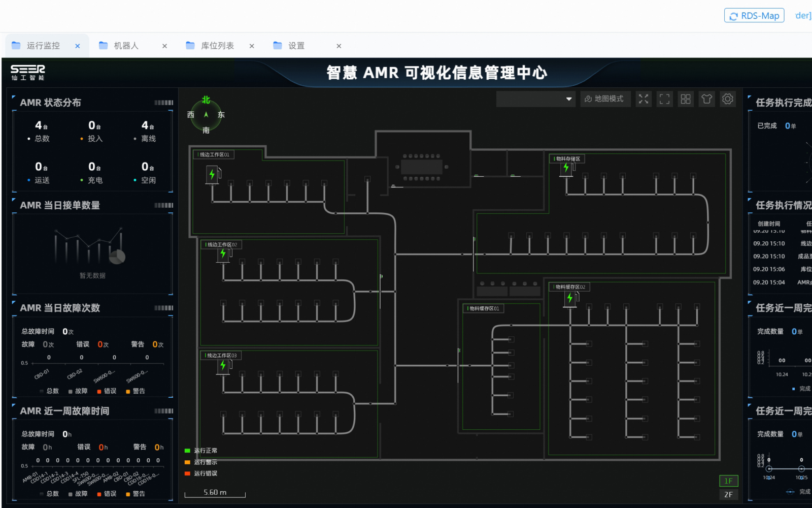The width and height of the screenshot is (812, 508).
Task: Toggle 总数 legend in 近一周故障时间 chart
Action: [x=49, y=494]
